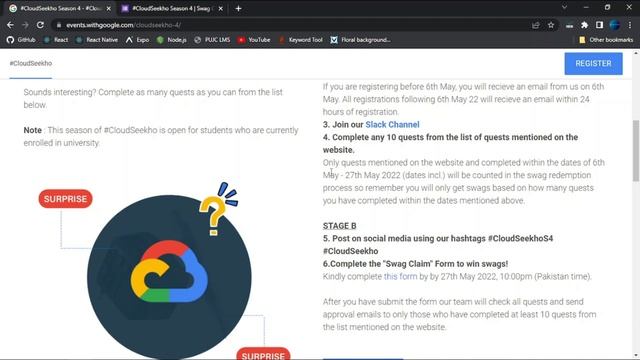Click the 'Note' label text
Image resolution: width=640 pixels, height=360 pixels.
(x=33, y=130)
